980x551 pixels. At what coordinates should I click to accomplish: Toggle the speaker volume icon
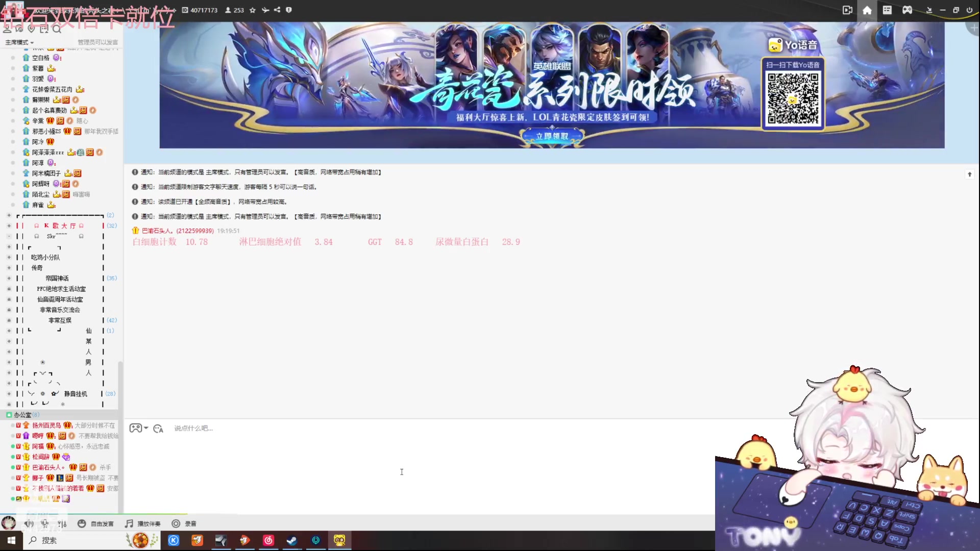coord(29,523)
